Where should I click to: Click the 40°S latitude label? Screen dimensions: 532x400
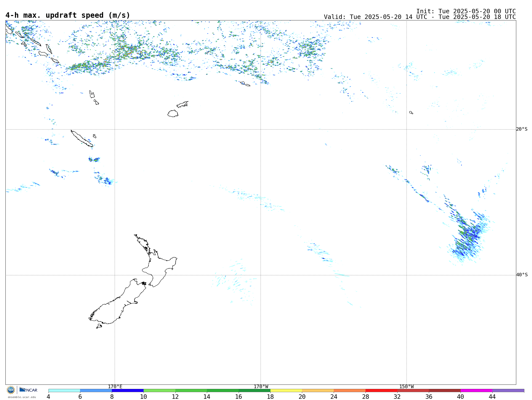coord(522,275)
